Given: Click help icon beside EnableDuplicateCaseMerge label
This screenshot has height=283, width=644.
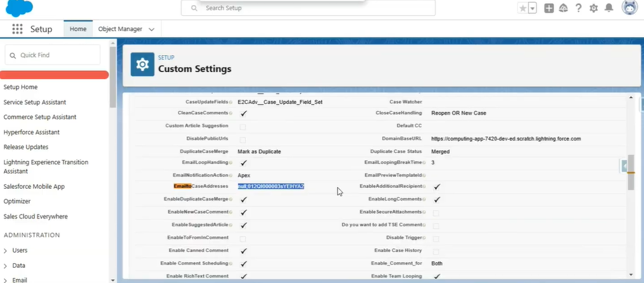Looking at the screenshot, I should tap(231, 199).
